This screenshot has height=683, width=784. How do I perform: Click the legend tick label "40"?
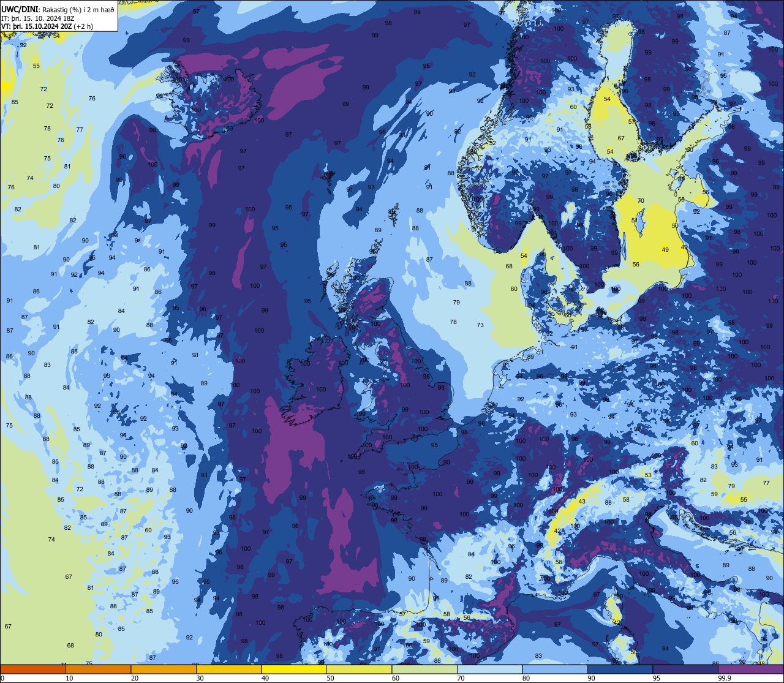(265, 678)
